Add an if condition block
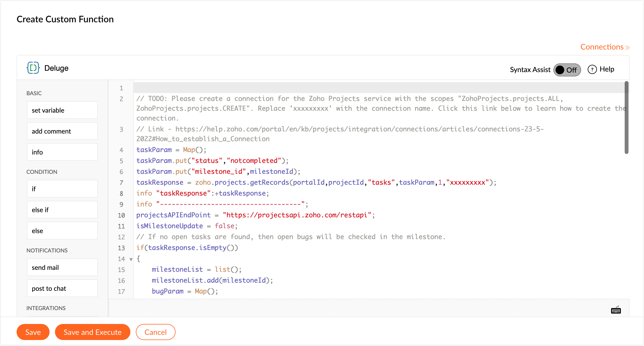The height and width of the screenshot is (346, 644). click(x=62, y=189)
